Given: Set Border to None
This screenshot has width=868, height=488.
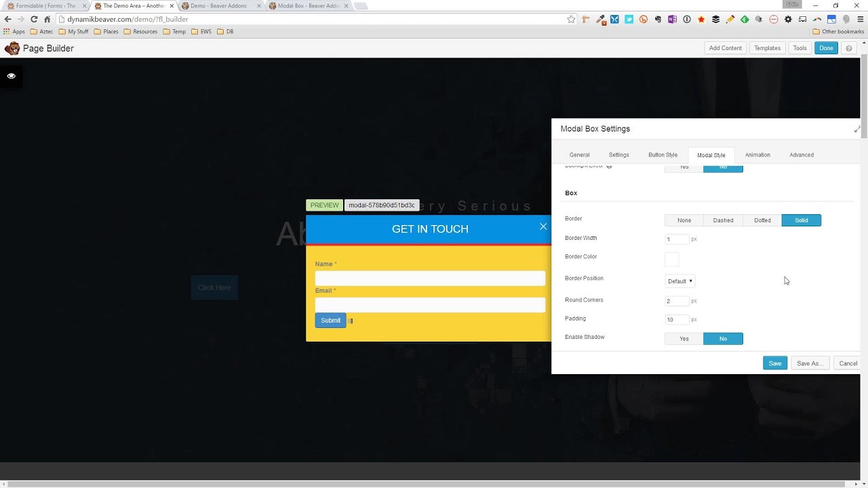Looking at the screenshot, I should [684, 220].
